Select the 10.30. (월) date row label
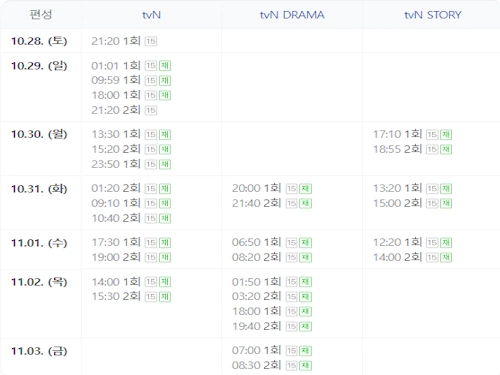The width and height of the screenshot is (500, 375). tap(39, 134)
